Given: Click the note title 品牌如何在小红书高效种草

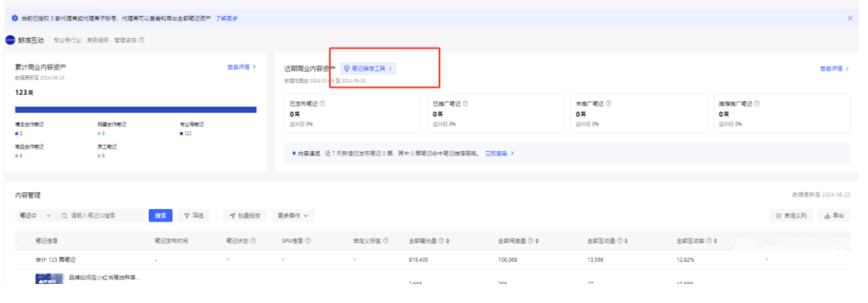Looking at the screenshot, I should (104, 277).
